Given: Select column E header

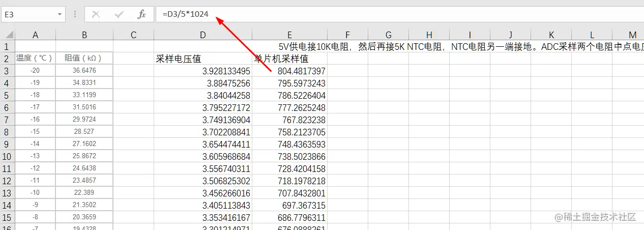Looking at the screenshot, I should [x=289, y=35].
